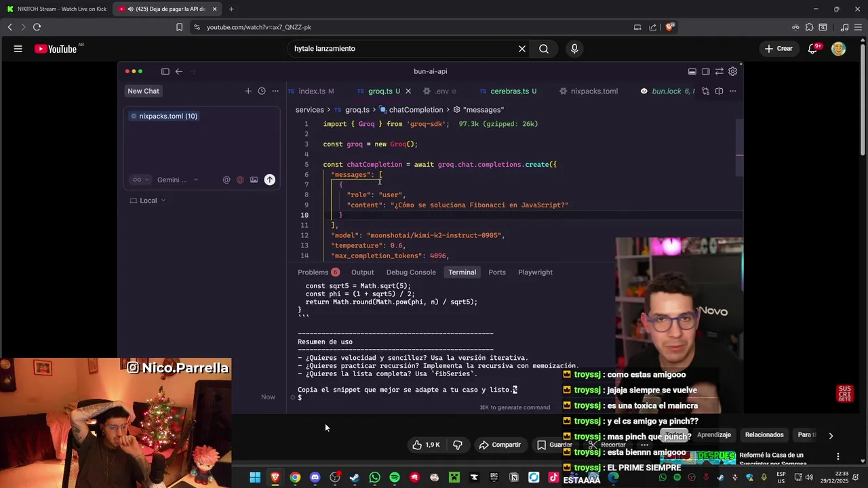Toggle the right sidebar layout icon
This screenshot has width=868, height=488.
[705, 71]
